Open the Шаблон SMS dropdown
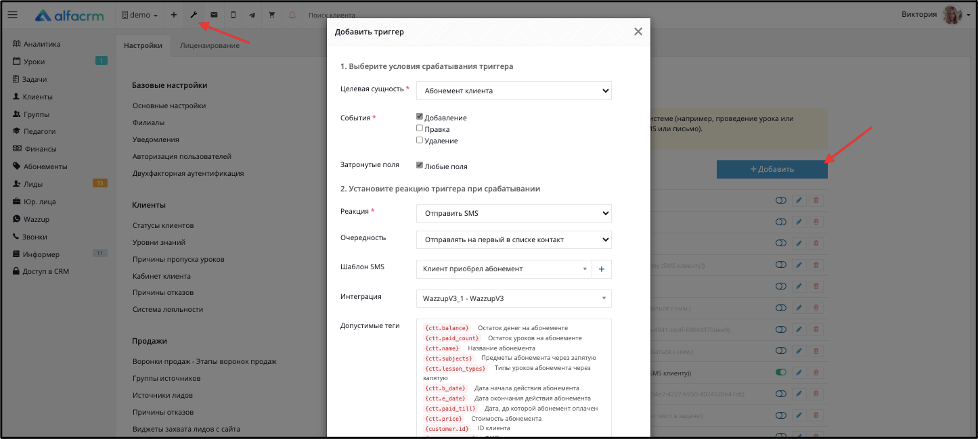 click(x=504, y=269)
